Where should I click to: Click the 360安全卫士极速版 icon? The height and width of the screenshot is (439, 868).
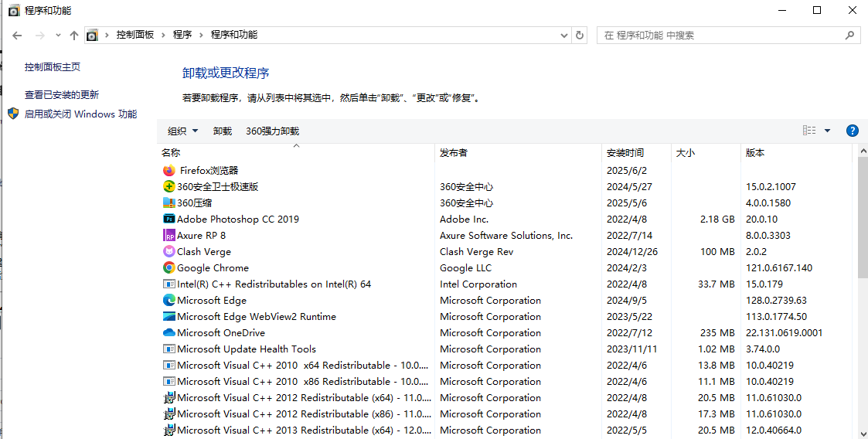point(169,186)
